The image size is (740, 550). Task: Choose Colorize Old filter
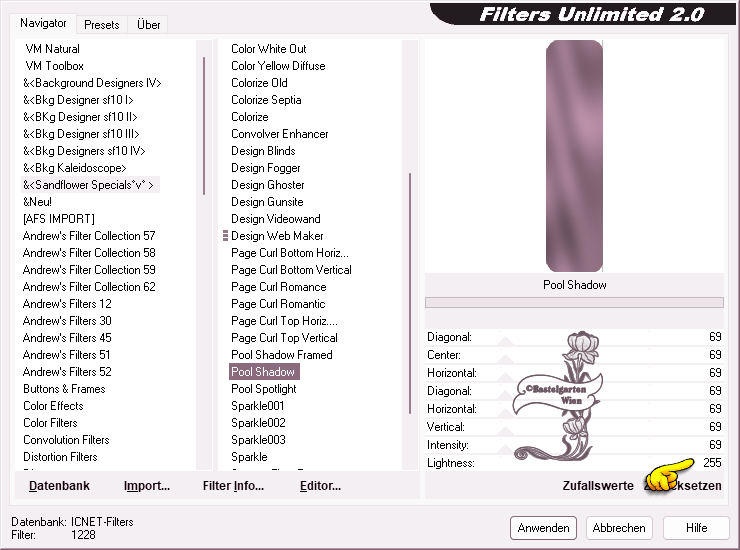tap(259, 83)
